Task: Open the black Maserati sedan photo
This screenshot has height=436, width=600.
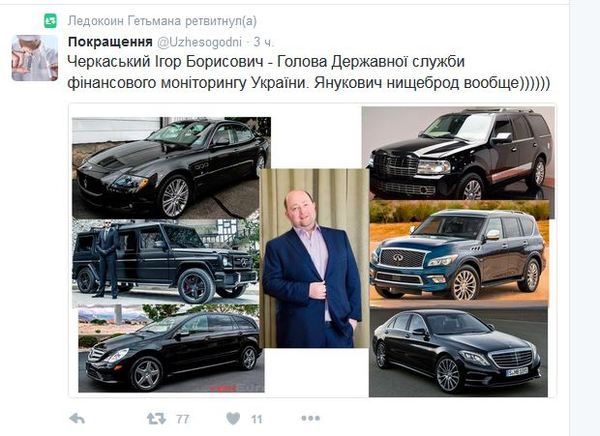Action: point(171,168)
